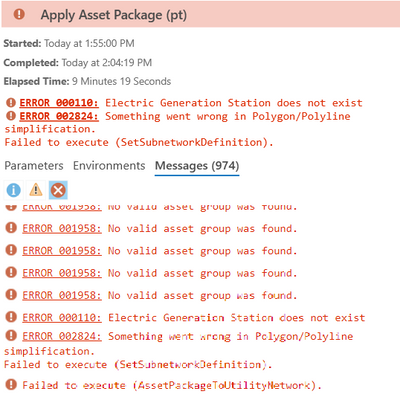Toggle the error messages filter icon

(x=58, y=190)
